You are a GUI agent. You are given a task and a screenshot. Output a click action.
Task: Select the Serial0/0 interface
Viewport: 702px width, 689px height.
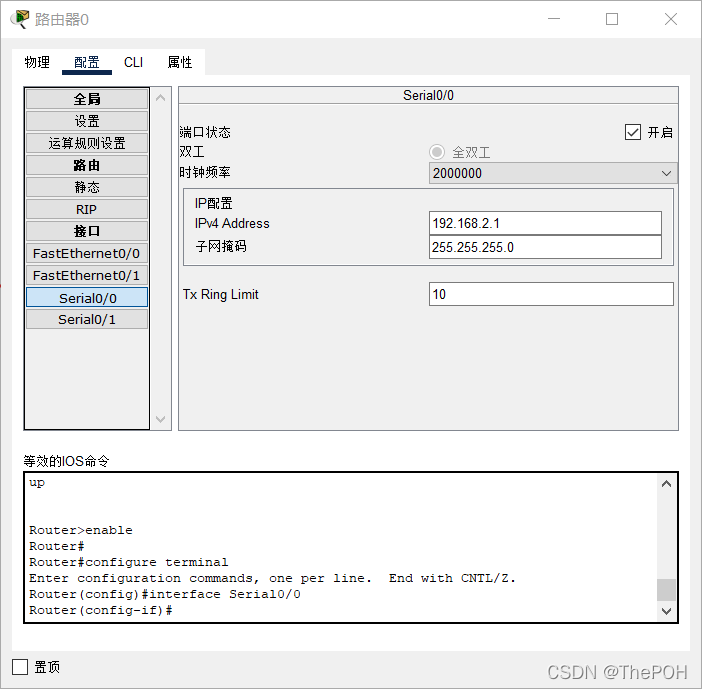point(87,298)
